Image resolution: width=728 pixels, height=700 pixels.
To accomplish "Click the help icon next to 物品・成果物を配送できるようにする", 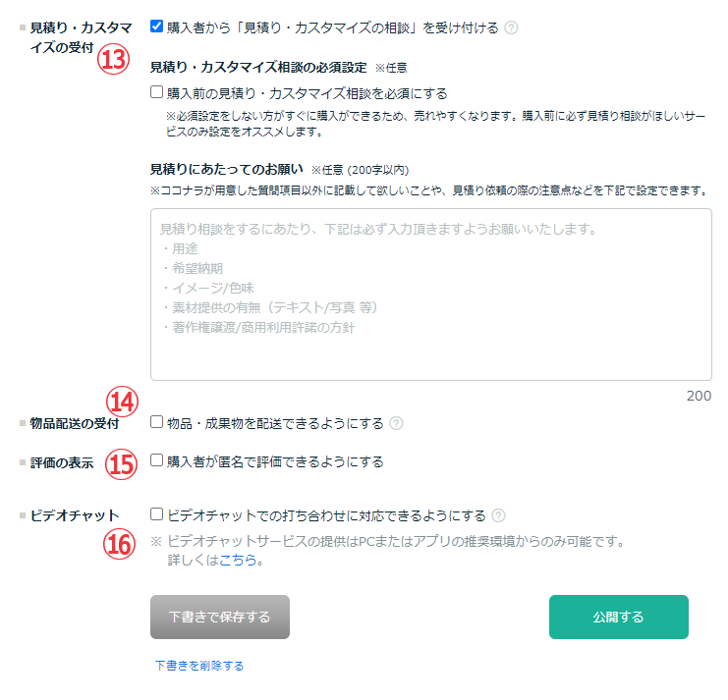I will coord(396,424).
